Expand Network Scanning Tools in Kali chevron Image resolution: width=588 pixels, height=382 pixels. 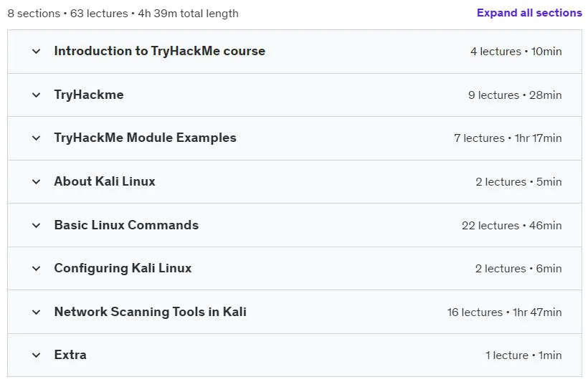36,312
